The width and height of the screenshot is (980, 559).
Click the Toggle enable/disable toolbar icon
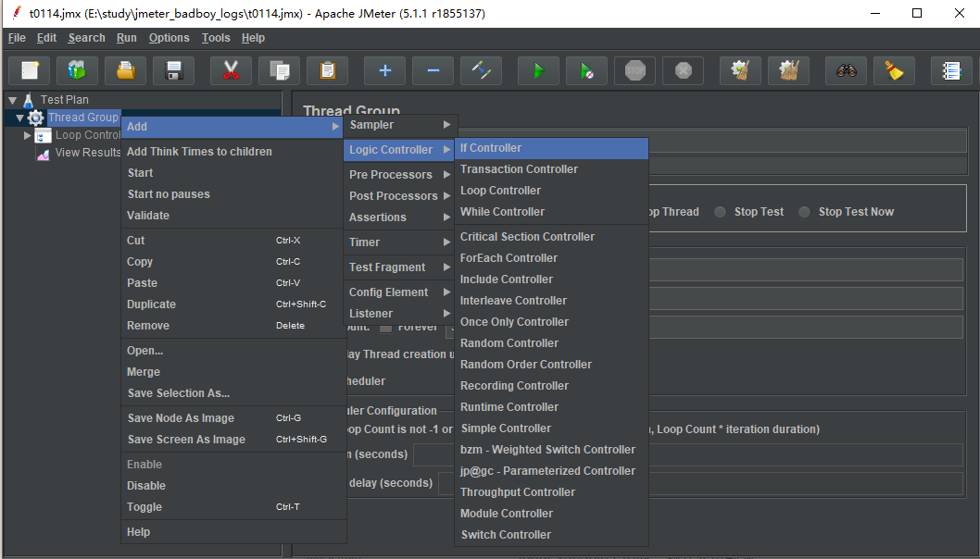click(482, 70)
